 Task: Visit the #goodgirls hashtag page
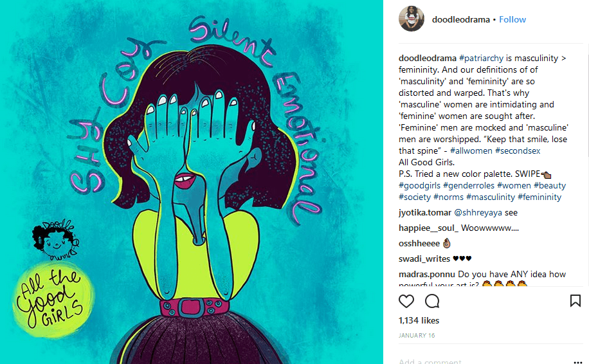point(419,186)
